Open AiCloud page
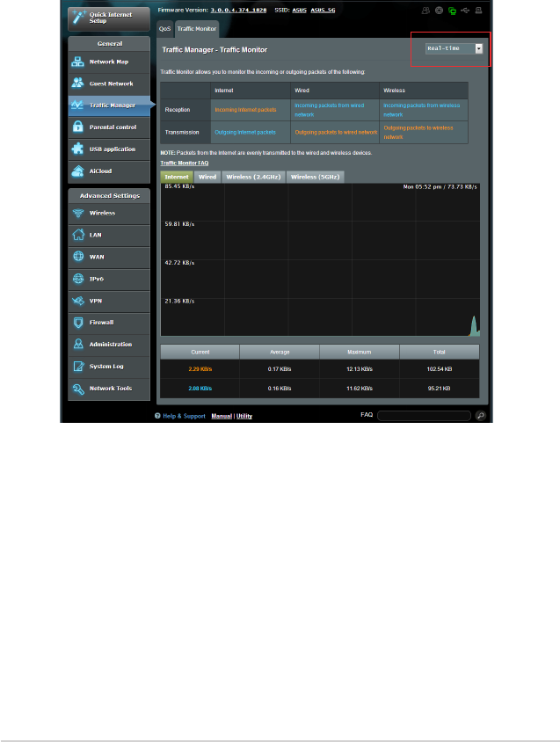Screen dimensions: 560x742 (109, 171)
